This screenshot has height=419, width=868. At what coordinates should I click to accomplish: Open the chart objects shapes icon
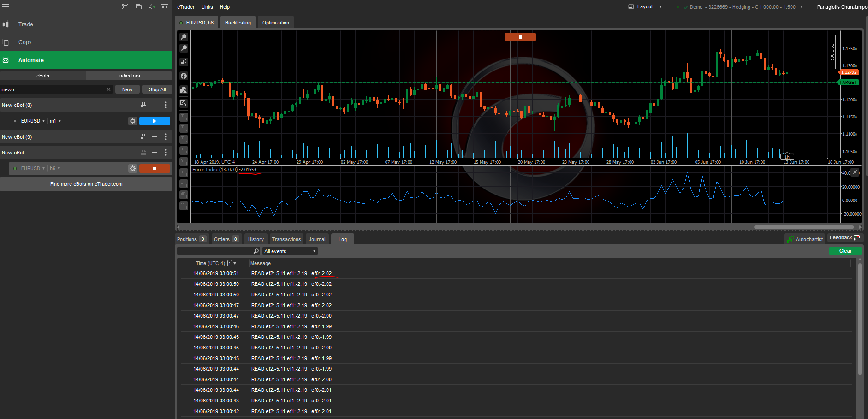click(184, 89)
